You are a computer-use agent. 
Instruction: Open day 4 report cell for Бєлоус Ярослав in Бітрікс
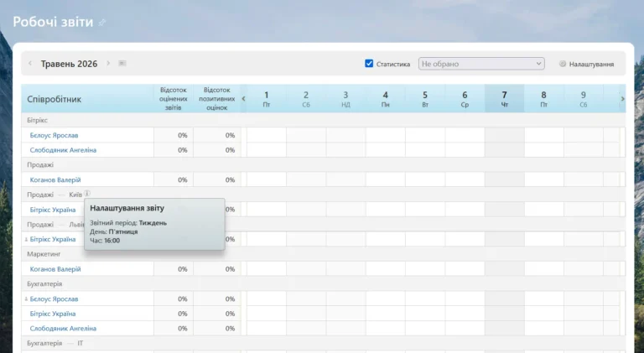click(x=385, y=135)
